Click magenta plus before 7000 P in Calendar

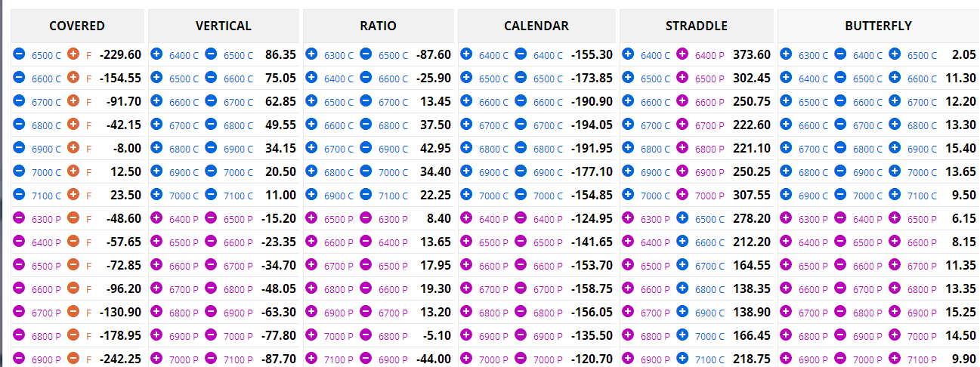(x=466, y=359)
